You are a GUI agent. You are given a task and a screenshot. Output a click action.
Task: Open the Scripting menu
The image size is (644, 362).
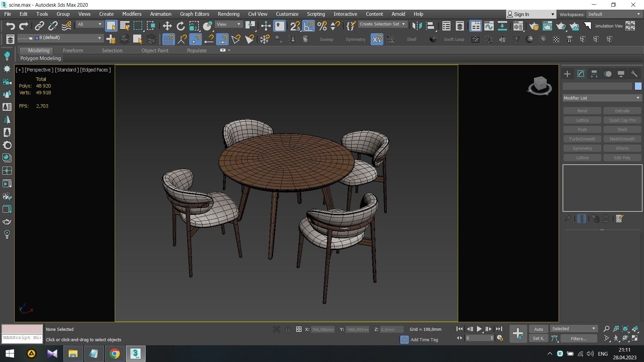pyautogui.click(x=316, y=14)
